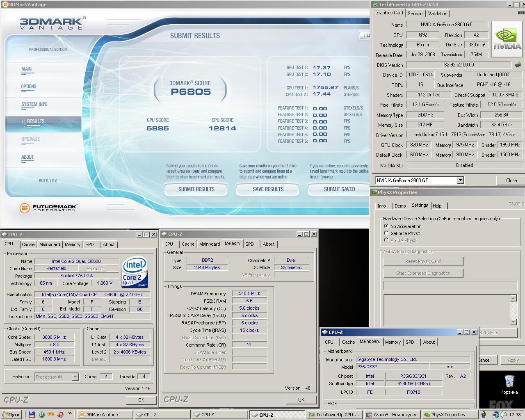
Task: Switch to TechPowerUp GPU-Z taskbar button
Action: point(334,414)
